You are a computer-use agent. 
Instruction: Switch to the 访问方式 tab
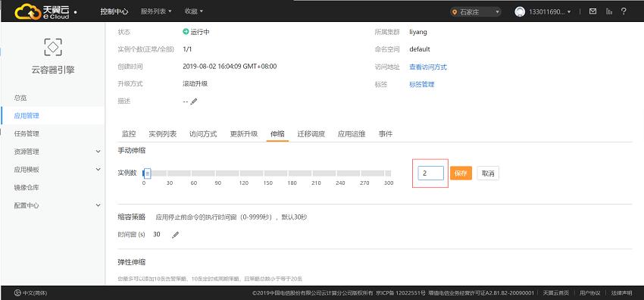[203, 134]
